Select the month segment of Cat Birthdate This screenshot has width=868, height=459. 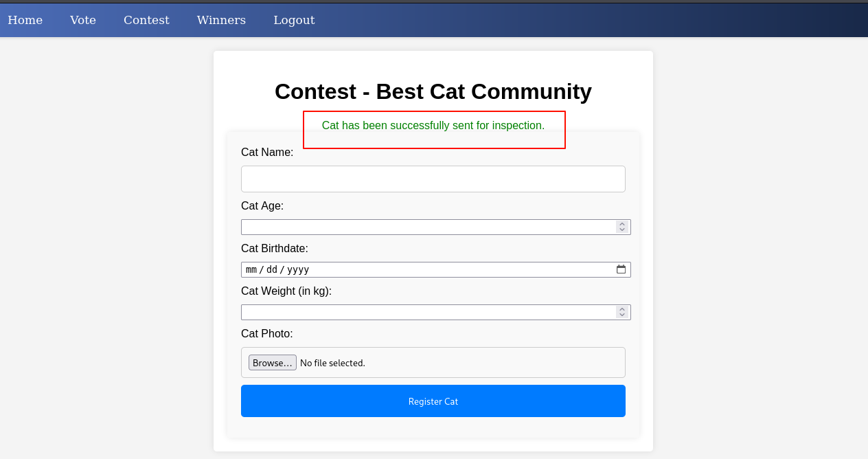(x=251, y=270)
